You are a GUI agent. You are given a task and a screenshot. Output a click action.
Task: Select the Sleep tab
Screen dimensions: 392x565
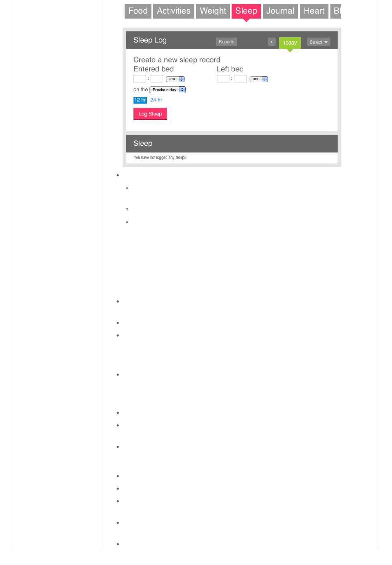pyautogui.click(x=246, y=11)
